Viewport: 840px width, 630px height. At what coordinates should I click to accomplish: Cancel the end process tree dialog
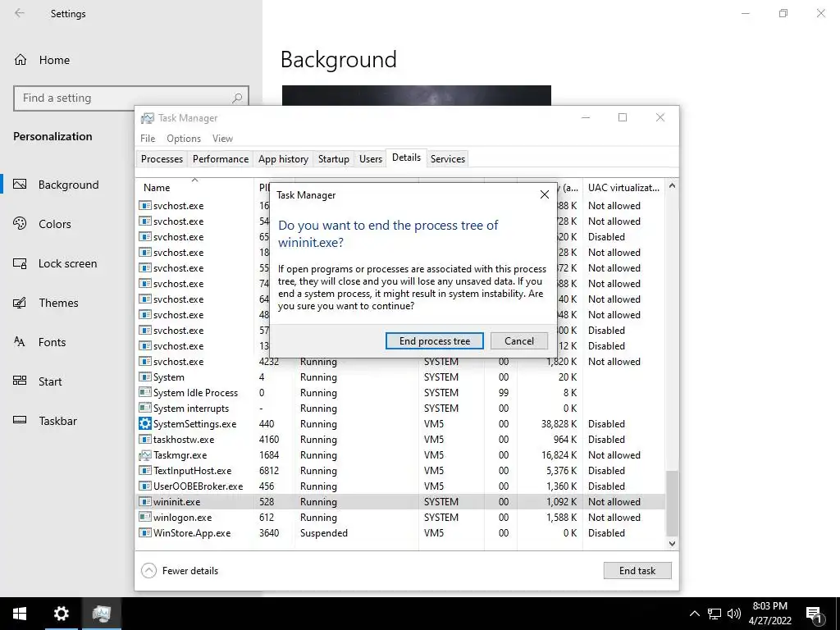pyautogui.click(x=519, y=341)
